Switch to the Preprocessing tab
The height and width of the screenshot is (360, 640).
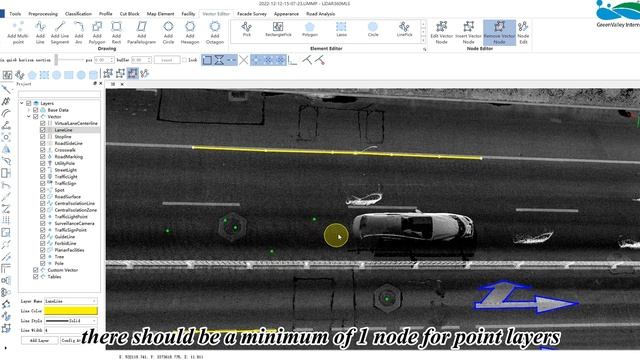(x=43, y=14)
